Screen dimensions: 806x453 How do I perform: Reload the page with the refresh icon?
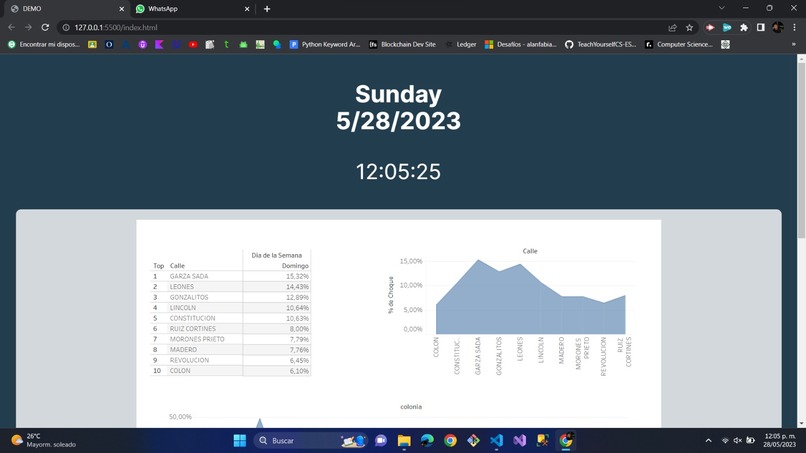[45, 27]
